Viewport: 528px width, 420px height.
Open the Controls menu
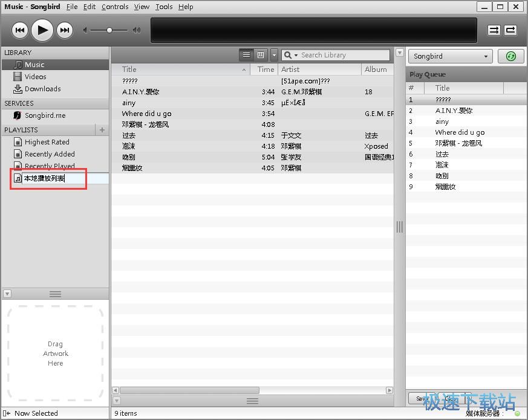click(115, 7)
